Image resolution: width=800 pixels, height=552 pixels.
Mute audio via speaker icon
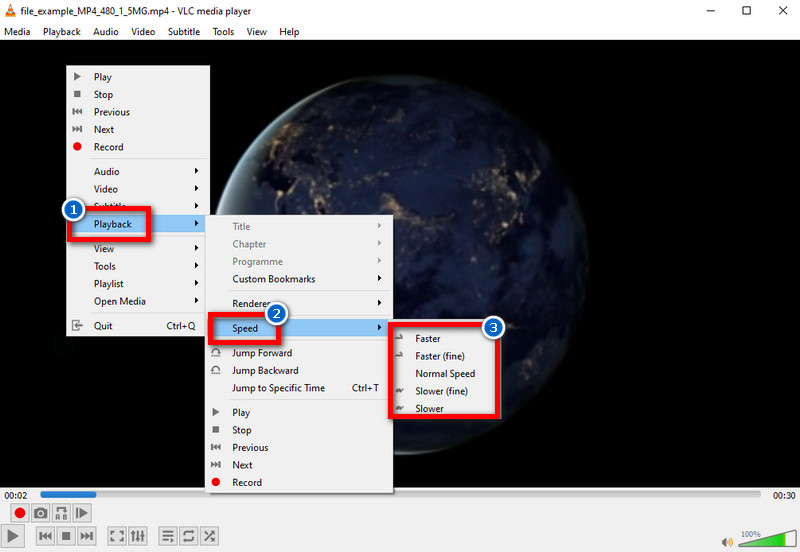[728, 542]
